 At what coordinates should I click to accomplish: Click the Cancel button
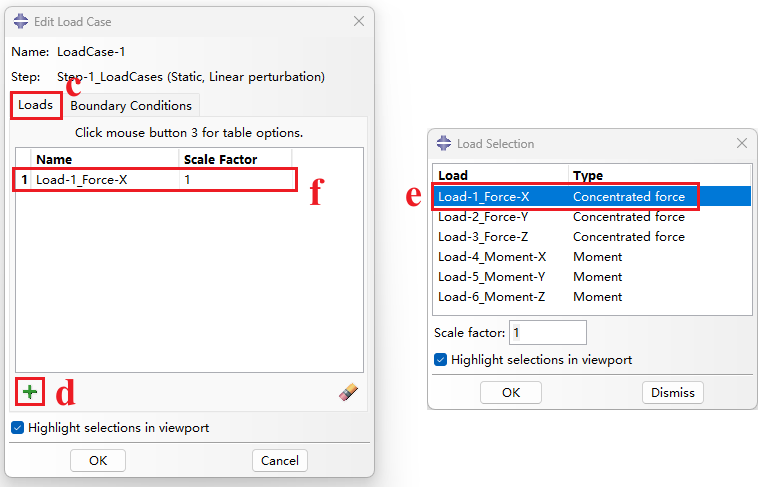(x=280, y=460)
